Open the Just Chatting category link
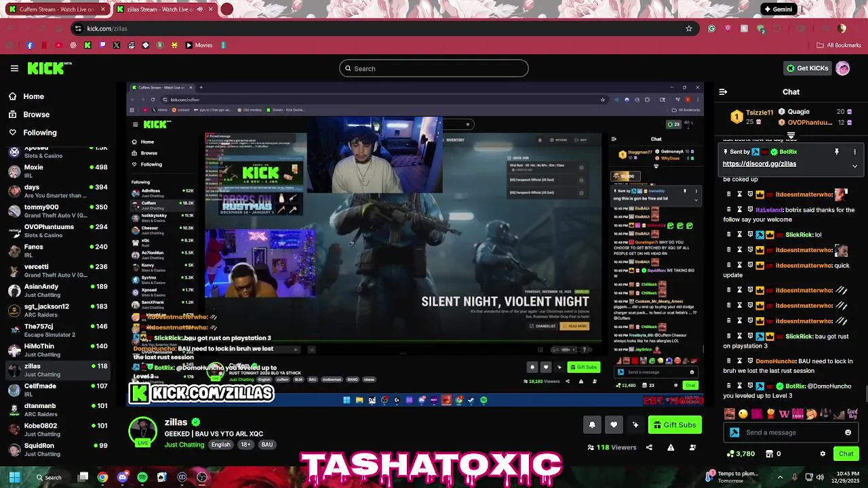 pyautogui.click(x=184, y=445)
